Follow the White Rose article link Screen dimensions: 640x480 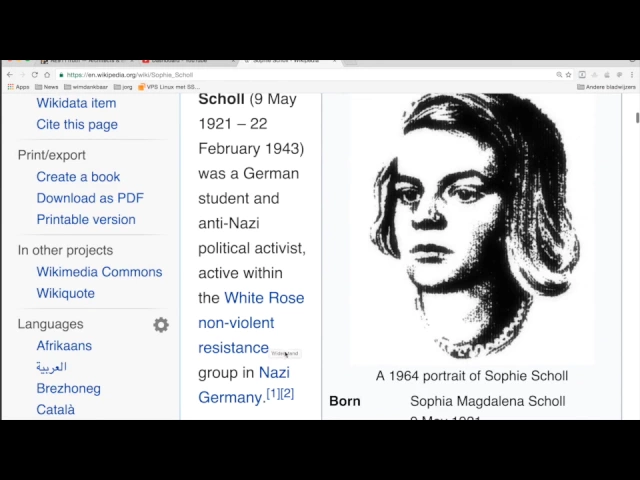point(264,298)
